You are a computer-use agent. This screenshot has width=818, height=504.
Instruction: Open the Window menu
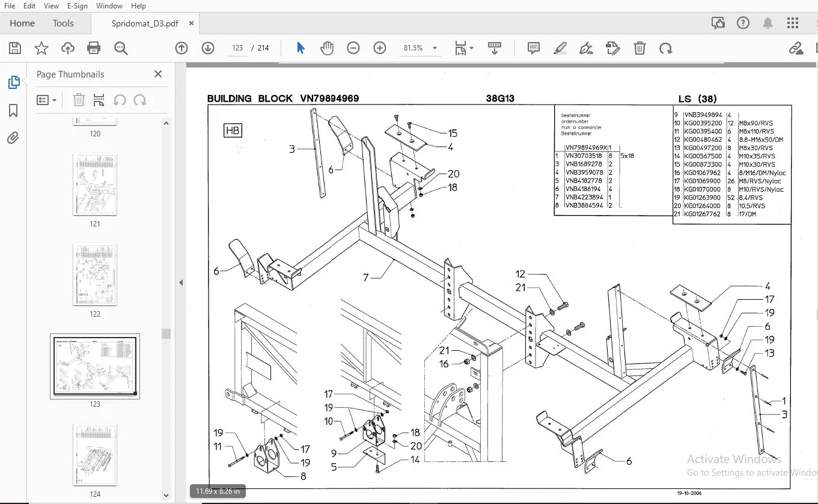pos(109,6)
